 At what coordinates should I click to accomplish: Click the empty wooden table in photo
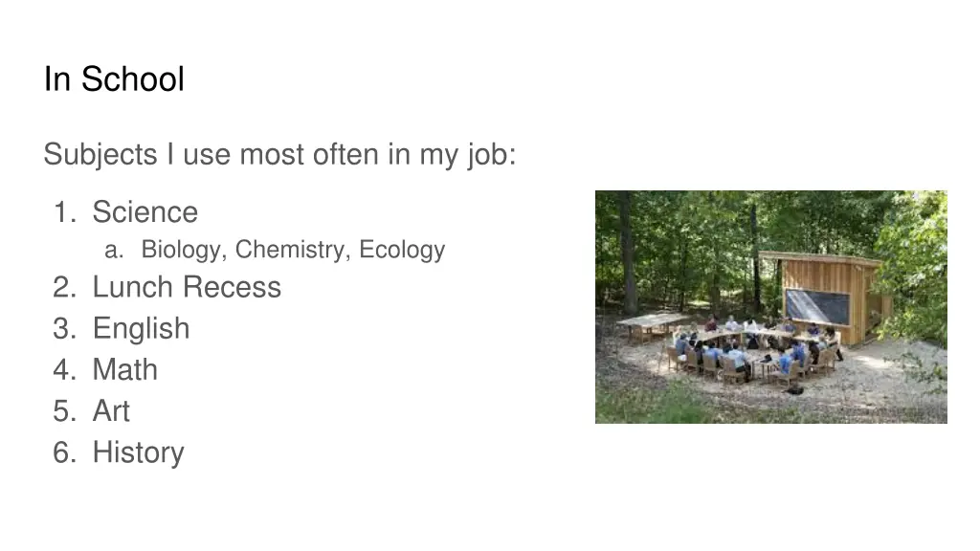point(652,325)
